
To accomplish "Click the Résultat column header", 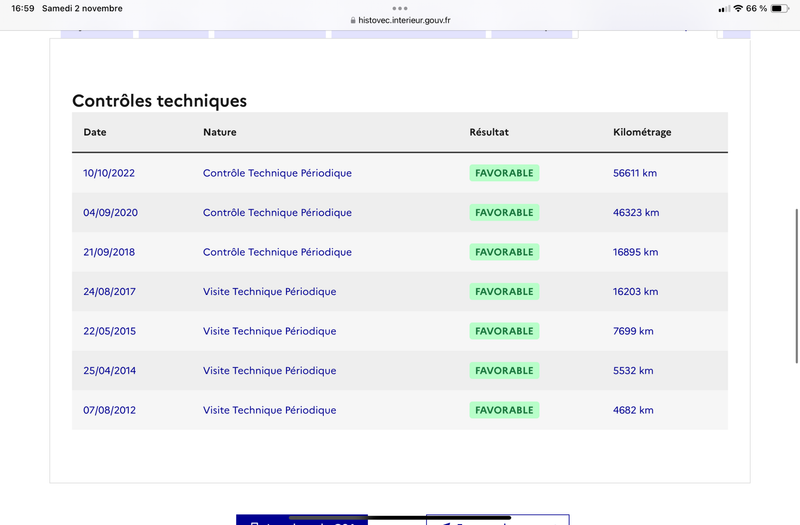I will [489, 132].
